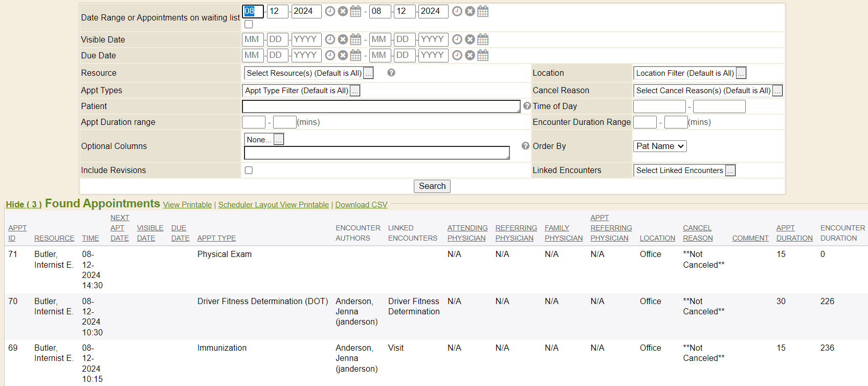Click help icon next to Resource selector
868x386 pixels.
[x=391, y=73]
